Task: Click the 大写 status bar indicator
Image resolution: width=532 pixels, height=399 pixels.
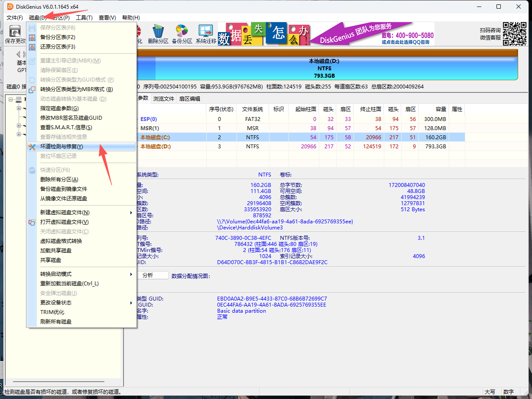Action: coord(490,392)
